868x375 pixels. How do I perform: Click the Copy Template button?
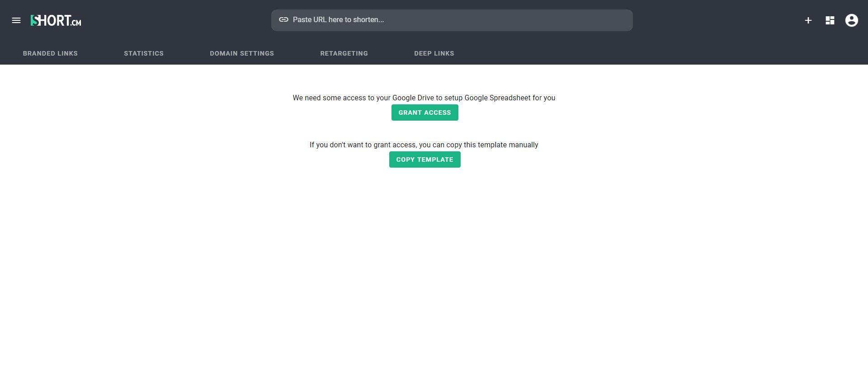[425, 159]
